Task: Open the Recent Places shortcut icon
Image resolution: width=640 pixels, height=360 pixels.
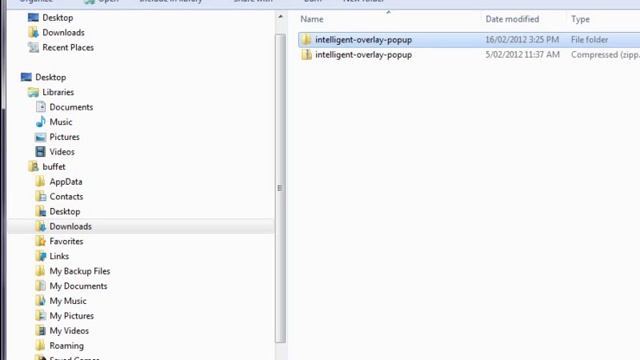Action: pyautogui.click(x=33, y=47)
